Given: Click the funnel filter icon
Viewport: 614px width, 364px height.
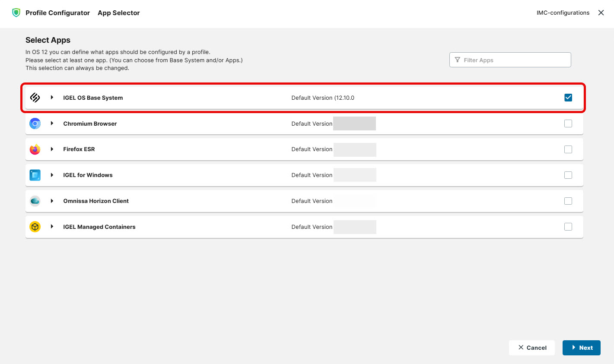Looking at the screenshot, I should coord(458,60).
